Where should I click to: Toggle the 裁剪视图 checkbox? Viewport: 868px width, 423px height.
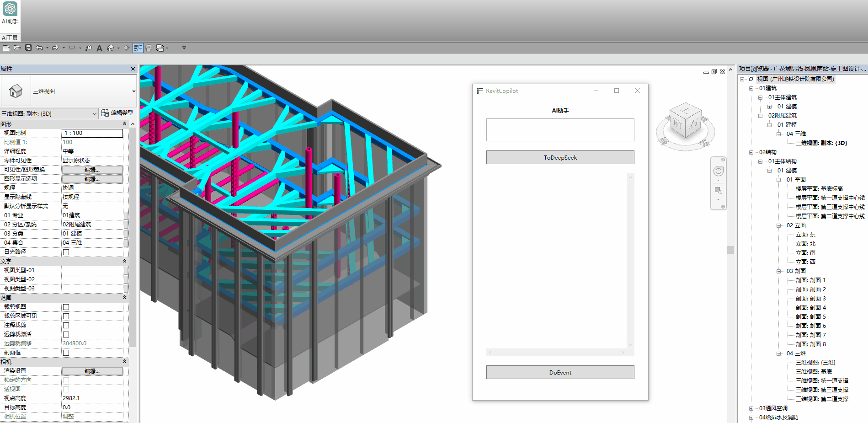pyautogui.click(x=66, y=307)
